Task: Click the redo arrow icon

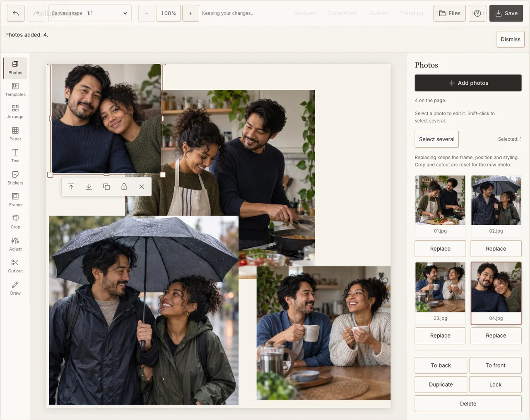Action: pos(36,13)
